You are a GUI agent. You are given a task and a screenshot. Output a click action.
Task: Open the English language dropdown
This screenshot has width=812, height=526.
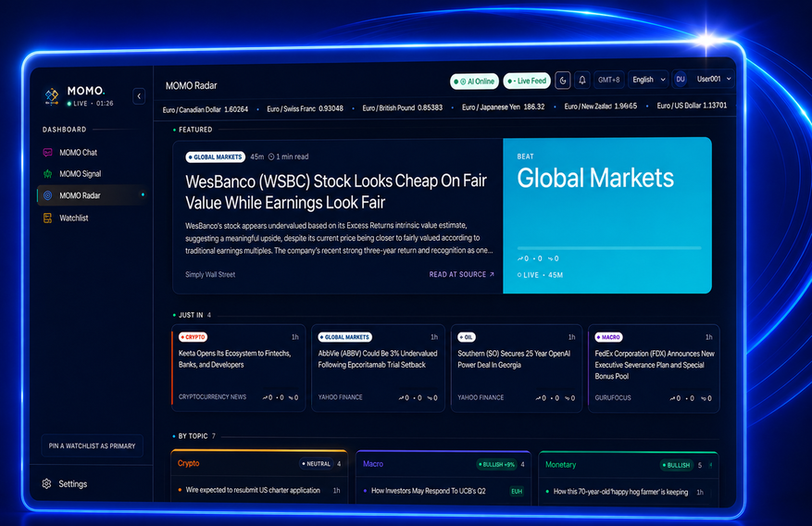tap(648, 80)
